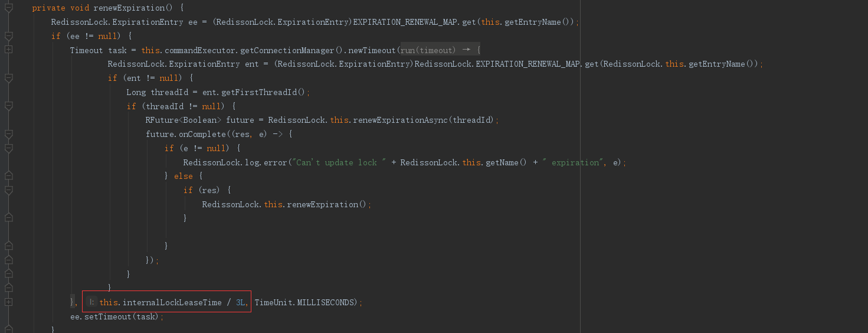The height and width of the screenshot is (333, 868).
Task: Click 'RFuture<Boolean>' type declaration
Action: (184, 120)
